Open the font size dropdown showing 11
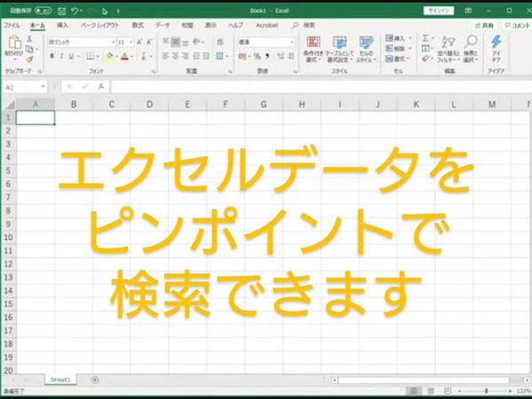 point(131,43)
